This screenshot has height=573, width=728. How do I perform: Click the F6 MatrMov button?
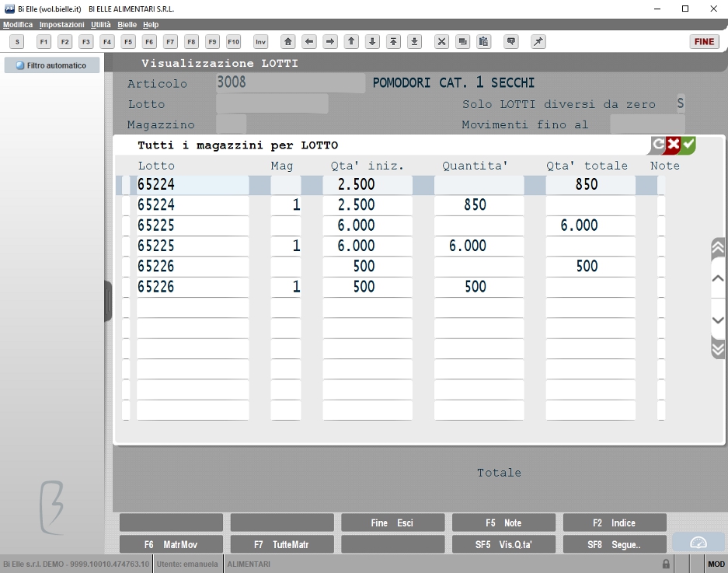click(x=171, y=545)
